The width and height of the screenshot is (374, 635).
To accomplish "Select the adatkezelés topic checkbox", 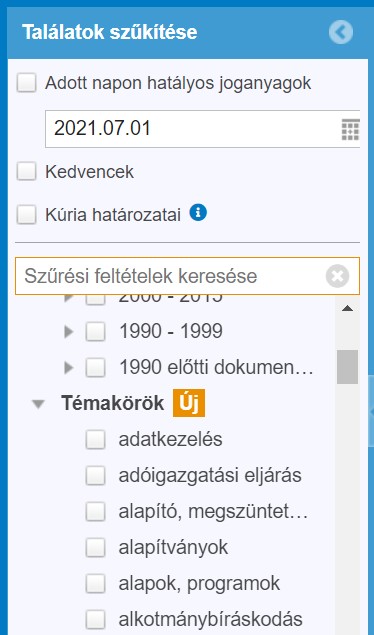I will [96, 440].
